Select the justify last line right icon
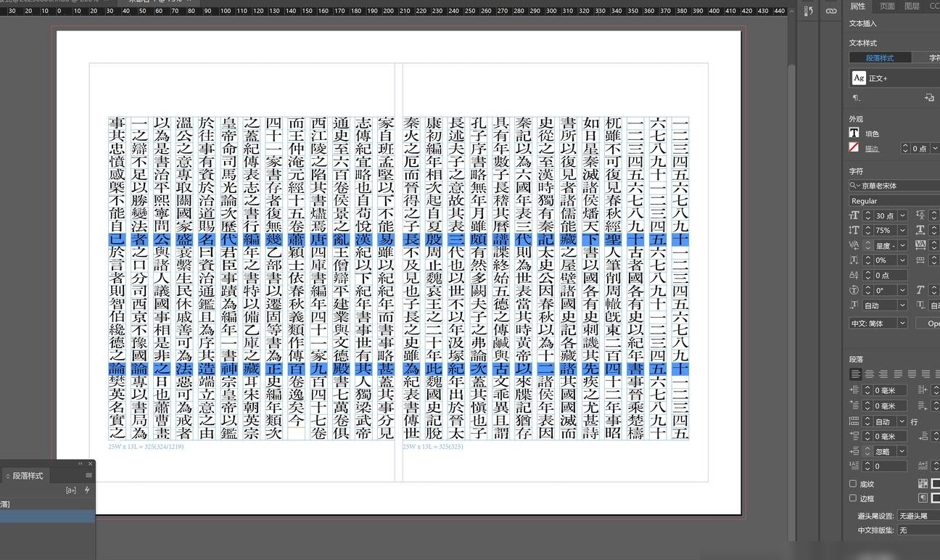The image size is (940, 560). [x=925, y=374]
